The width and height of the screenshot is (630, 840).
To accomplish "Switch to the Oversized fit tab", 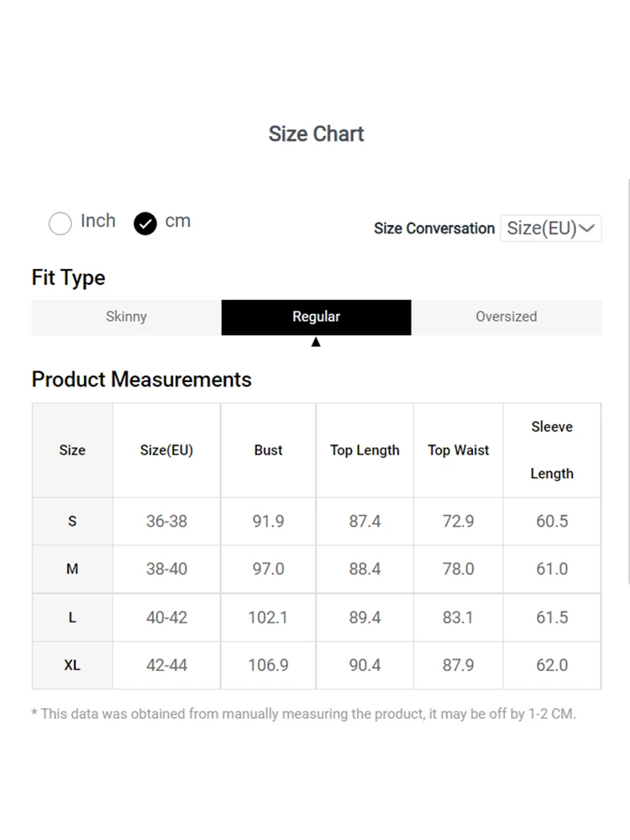I will point(506,317).
